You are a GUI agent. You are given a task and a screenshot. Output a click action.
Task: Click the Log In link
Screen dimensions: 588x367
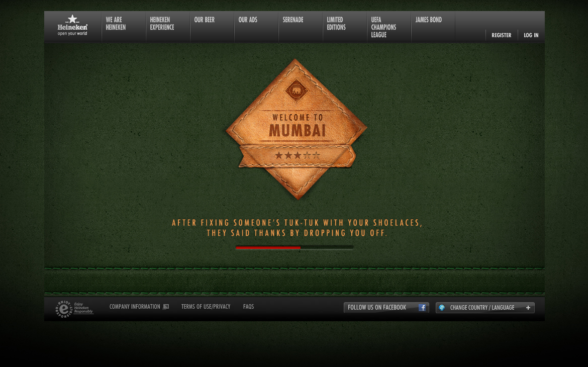[x=531, y=35]
